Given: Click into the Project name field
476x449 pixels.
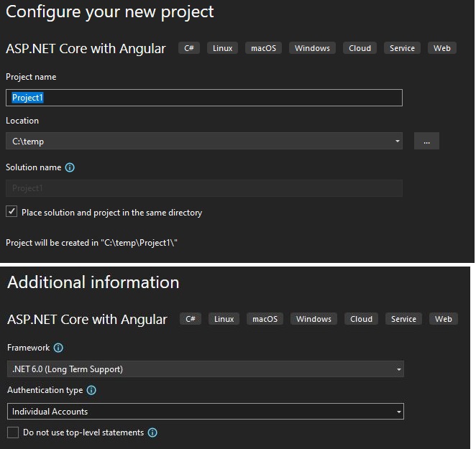Looking at the screenshot, I should (x=204, y=98).
